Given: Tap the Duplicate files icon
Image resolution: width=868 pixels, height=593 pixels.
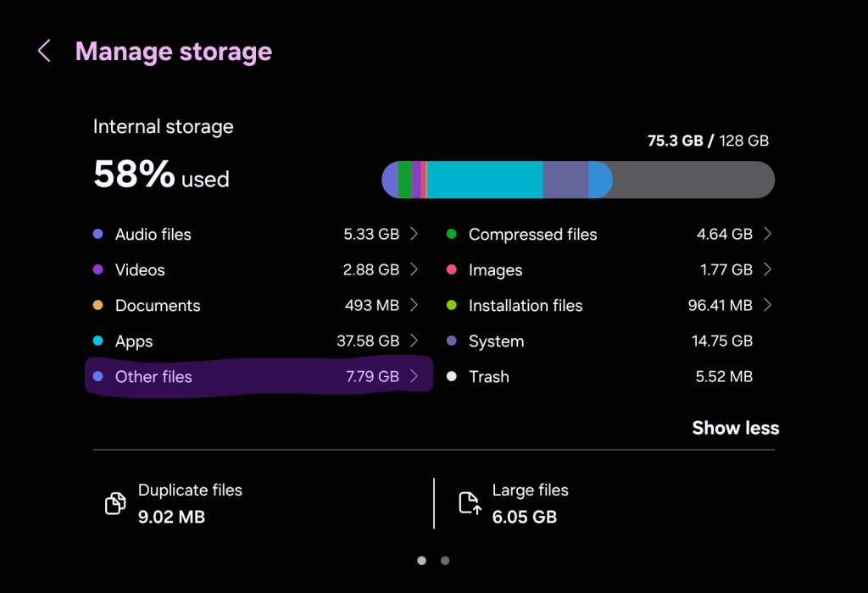Looking at the screenshot, I should pyautogui.click(x=114, y=504).
